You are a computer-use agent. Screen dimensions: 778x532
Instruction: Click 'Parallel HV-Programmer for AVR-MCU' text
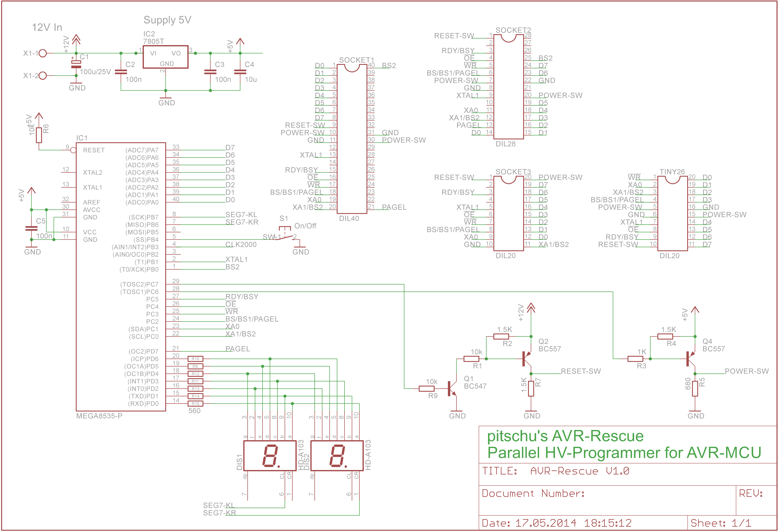pos(624,453)
